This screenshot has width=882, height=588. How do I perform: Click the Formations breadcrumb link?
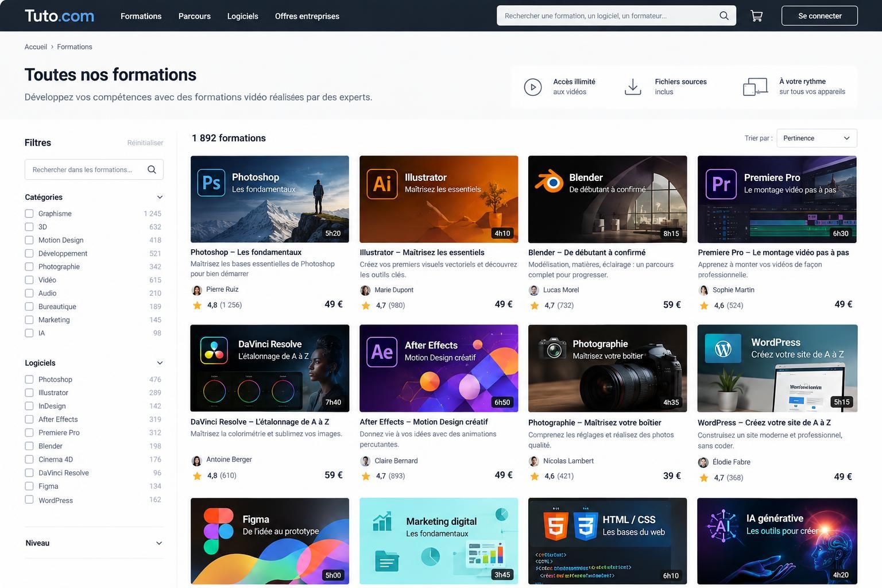coord(75,47)
